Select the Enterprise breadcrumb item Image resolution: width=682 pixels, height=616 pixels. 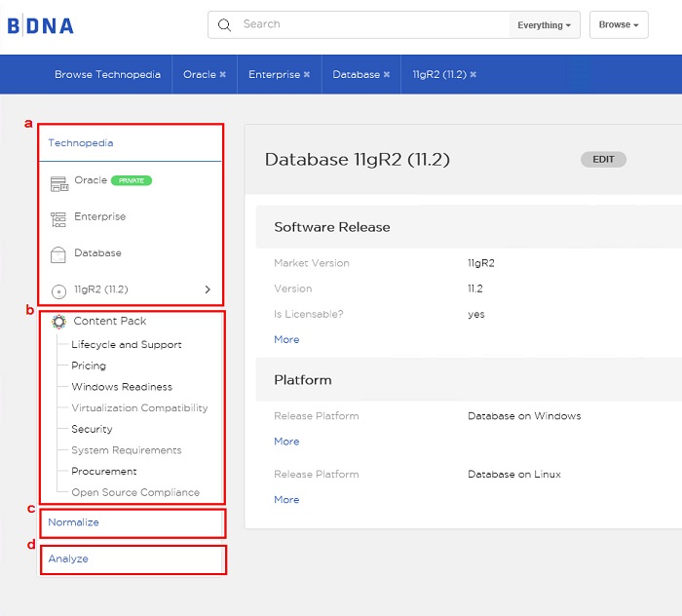click(x=274, y=74)
